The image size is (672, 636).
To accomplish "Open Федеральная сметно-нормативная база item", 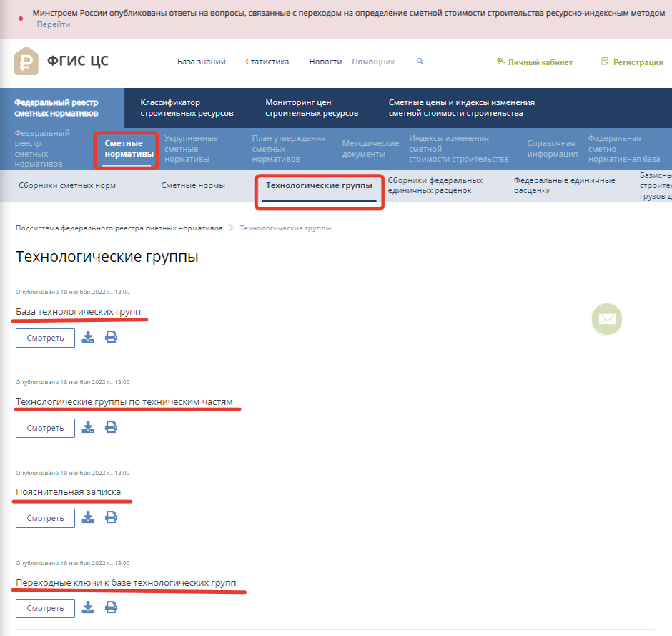I will (x=623, y=148).
